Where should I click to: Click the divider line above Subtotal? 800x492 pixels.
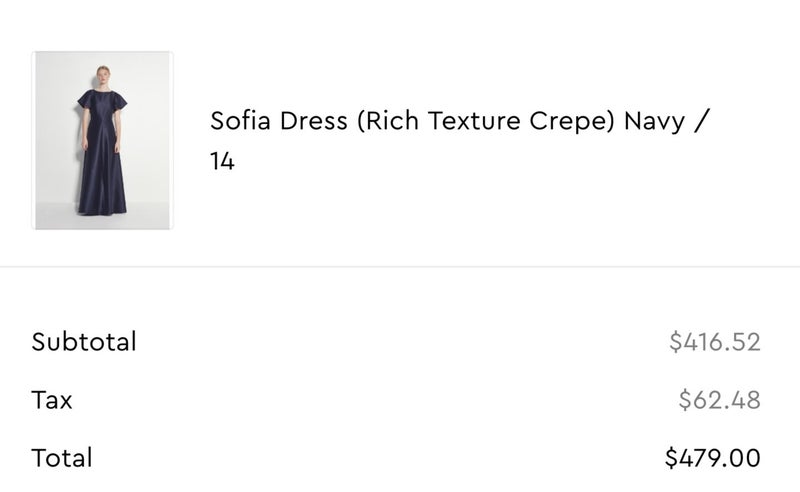(400, 267)
